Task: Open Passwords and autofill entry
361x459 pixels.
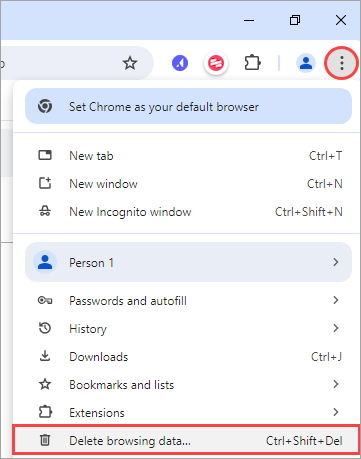Action: [188, 301]
